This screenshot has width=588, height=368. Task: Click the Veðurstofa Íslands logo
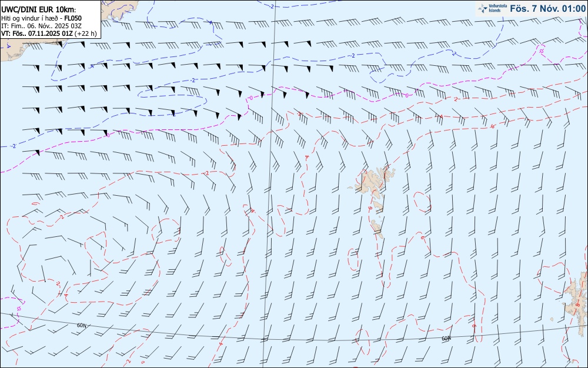[492, 8]
